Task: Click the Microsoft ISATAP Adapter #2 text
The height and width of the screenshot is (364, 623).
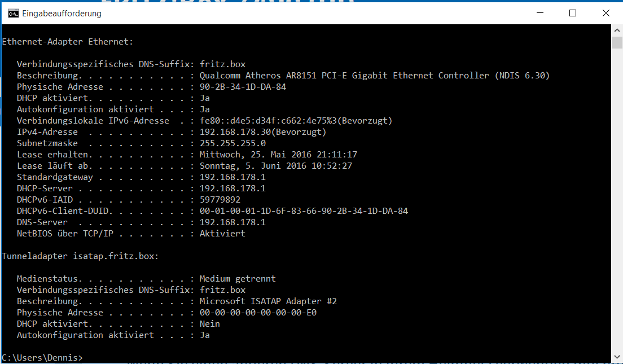Action: pos(268,301)
